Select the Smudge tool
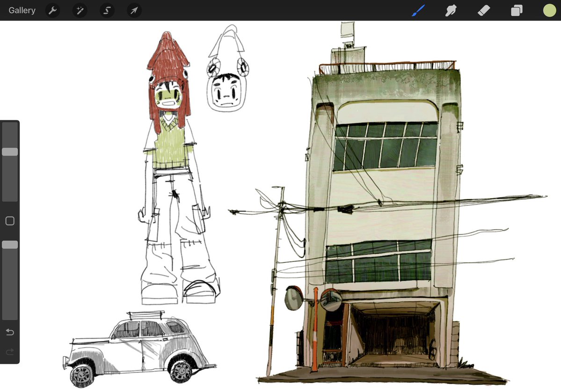 click(x=451, y=10)
